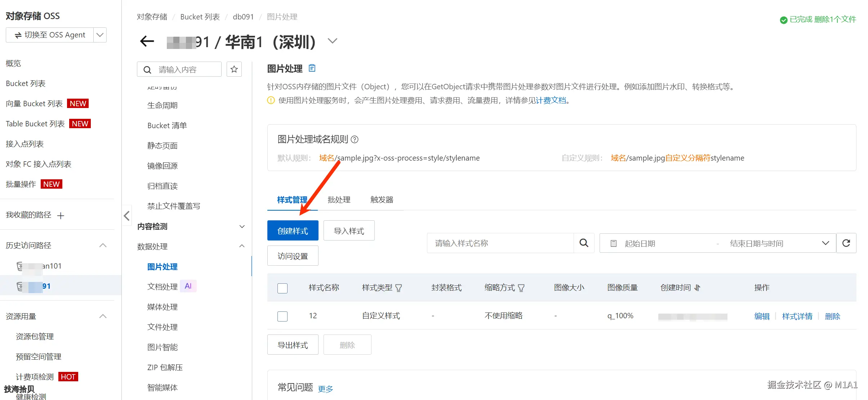Open 资源包管理 in the left navigation
The height and width of the screenshot is (400, 868).
coord(35,337)
